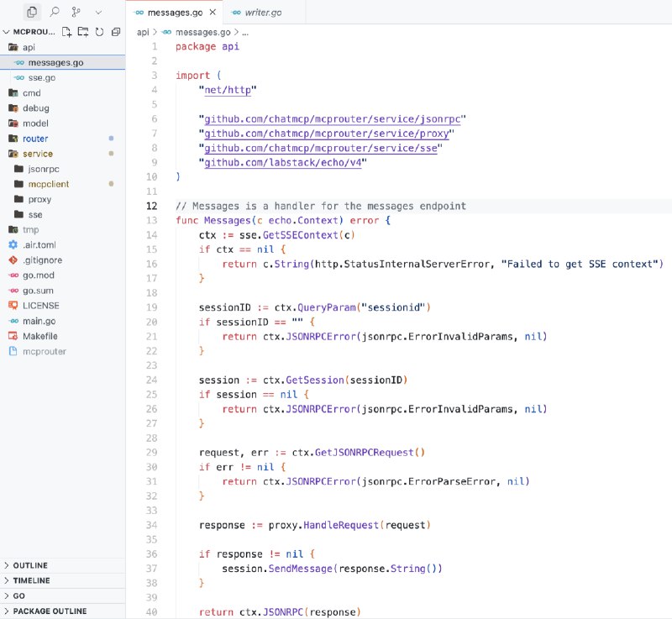Expand the router folder
This screenshot has width=672, height=619.
coord(62,139)
